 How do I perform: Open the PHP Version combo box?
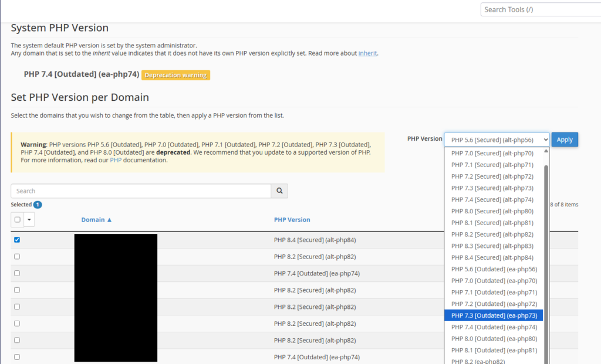pyautogui.click(x=497, y=140)
